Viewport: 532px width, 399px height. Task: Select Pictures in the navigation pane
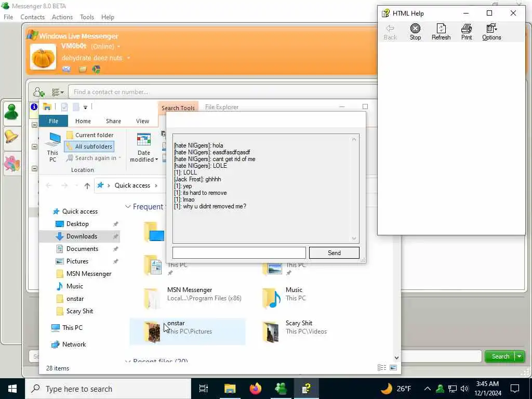point(77,261)
